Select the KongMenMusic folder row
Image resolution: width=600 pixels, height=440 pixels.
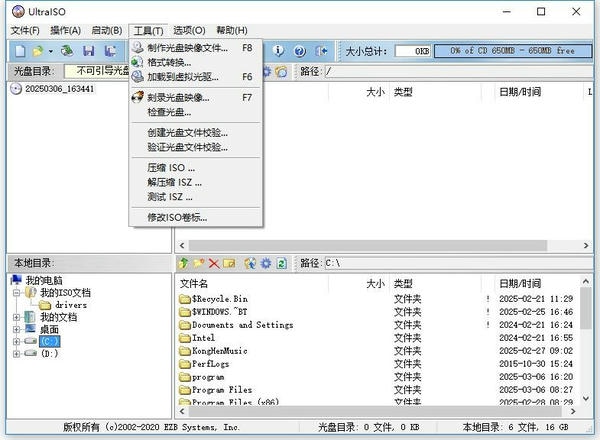377,351
